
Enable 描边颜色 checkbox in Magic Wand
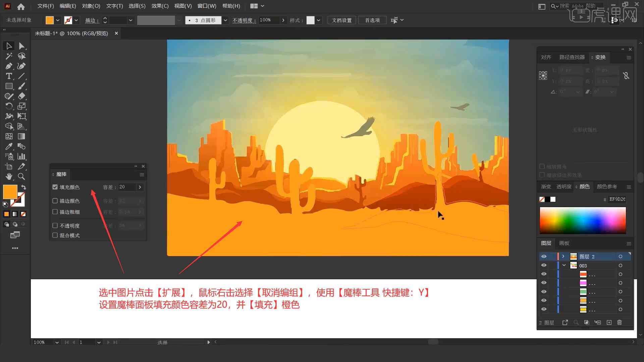pyautogui.click(x=55, y=201)
